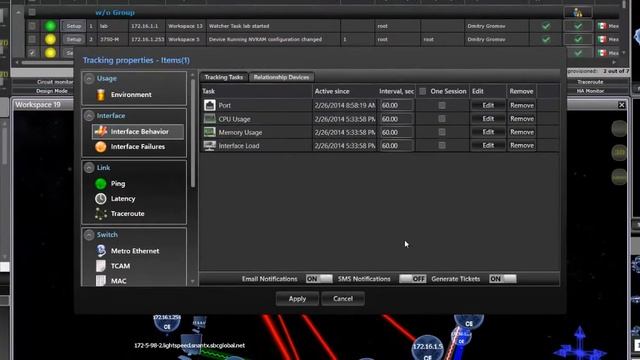Switch to Relationship Devices tab
Viewport: 640px width, 360px height.
(281, 77)
